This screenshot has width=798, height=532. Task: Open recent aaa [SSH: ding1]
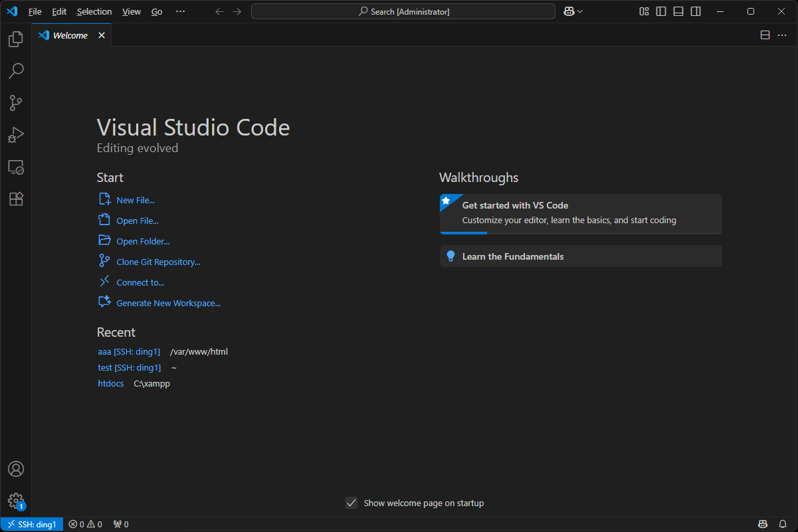[129, 351]
